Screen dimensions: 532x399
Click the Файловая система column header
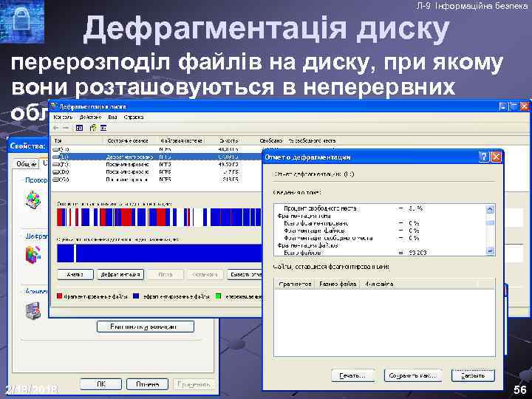[x=182, y=140]
